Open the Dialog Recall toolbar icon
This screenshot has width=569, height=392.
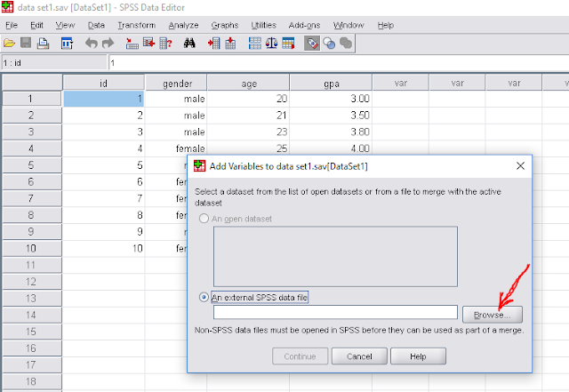click(x=67, y=44)
